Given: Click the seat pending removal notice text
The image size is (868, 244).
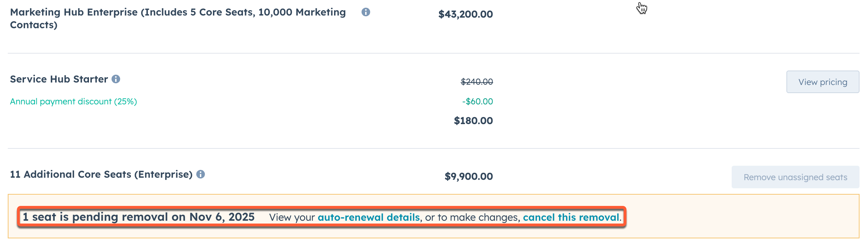Looking at the screenshot, I should tap(138, 217).
